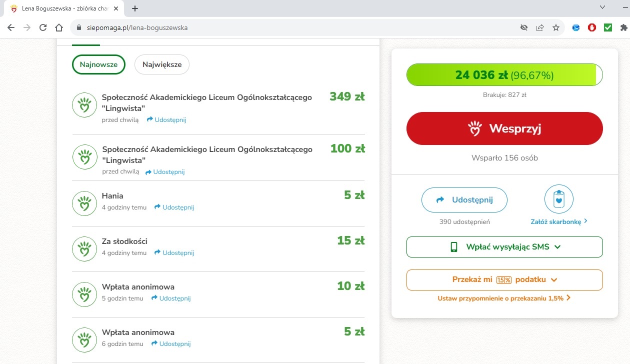Click the Brakuje: 827 zł text
This screenshot has height=364, width=630.
point(504,94)
